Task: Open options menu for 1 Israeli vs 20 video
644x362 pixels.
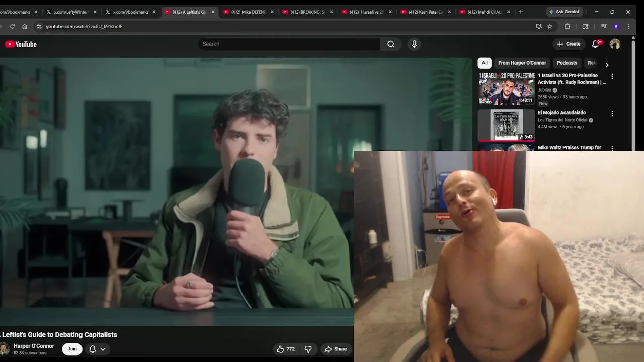Action: (x=612, y=76)
